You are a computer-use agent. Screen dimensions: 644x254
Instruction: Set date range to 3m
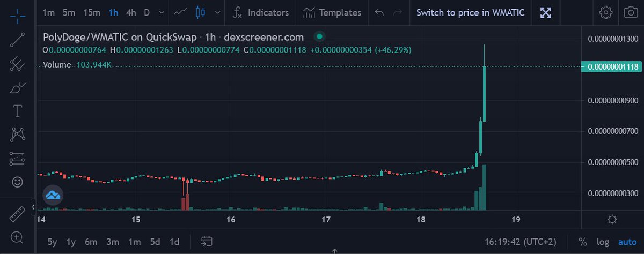(112, 242)
